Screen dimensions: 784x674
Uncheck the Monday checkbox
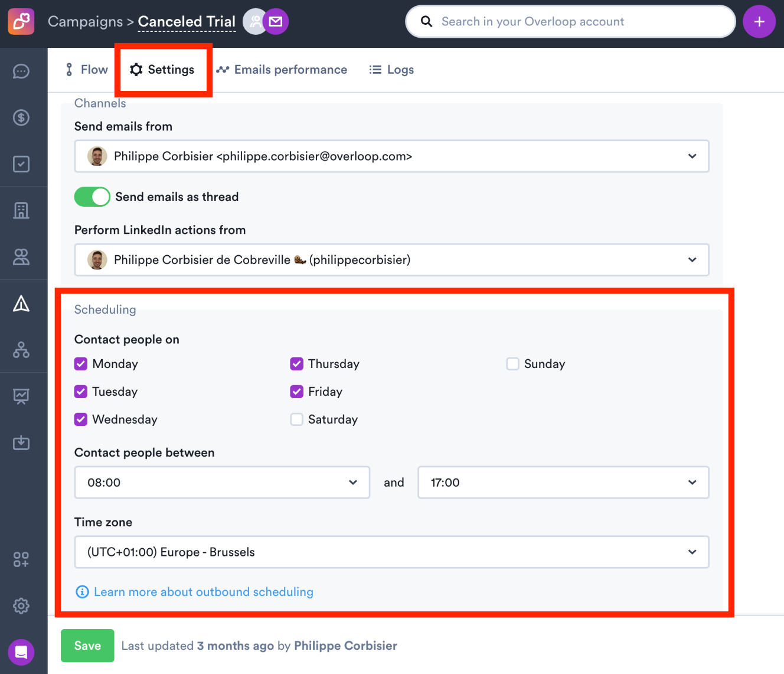point(81,364)
